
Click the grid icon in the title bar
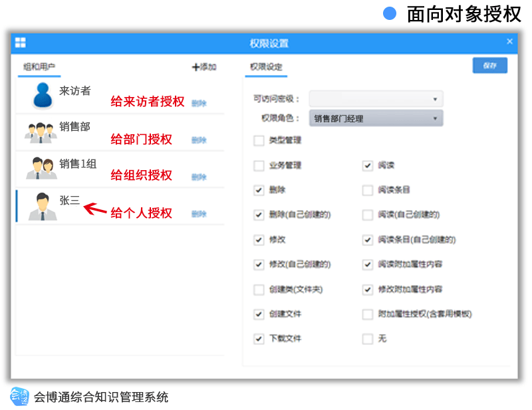(x=21, y=43)
